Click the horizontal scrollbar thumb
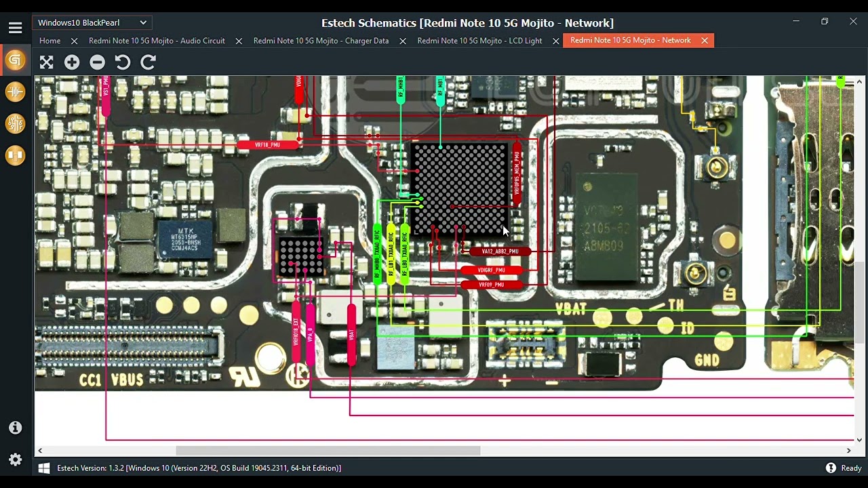Image resolution: width=868 pixels, height=488 pixels. [328, 451]
